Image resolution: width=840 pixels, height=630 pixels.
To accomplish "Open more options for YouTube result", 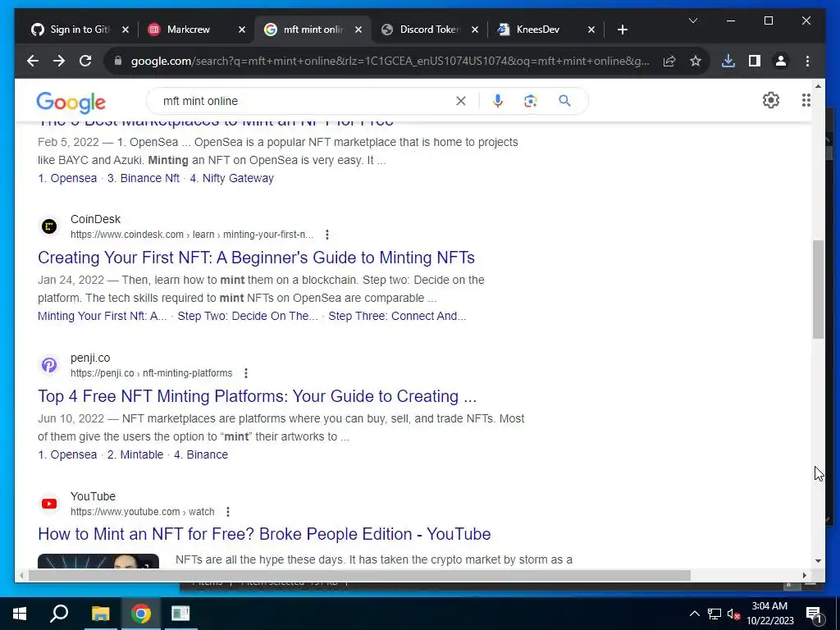I will tap(228, 512).
